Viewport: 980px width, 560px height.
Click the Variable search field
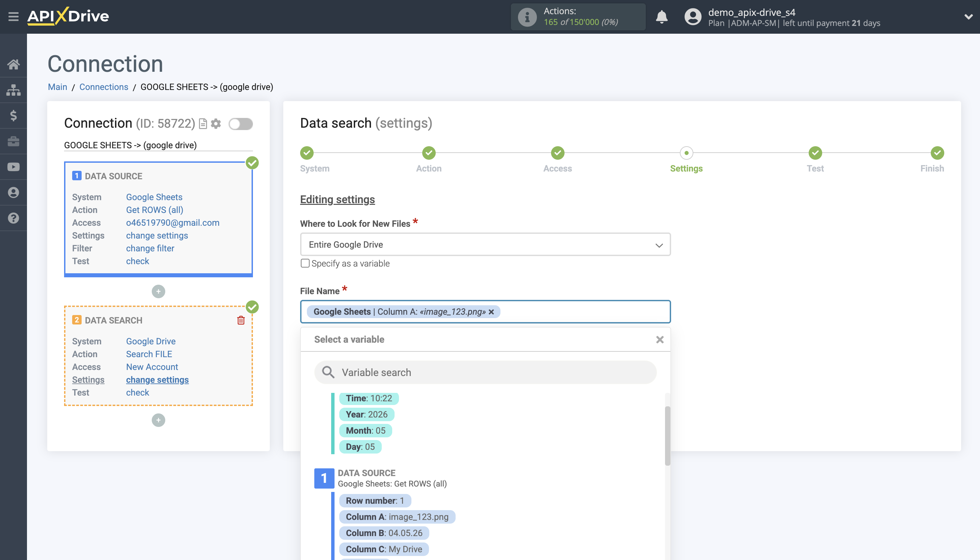coord(485,372)
